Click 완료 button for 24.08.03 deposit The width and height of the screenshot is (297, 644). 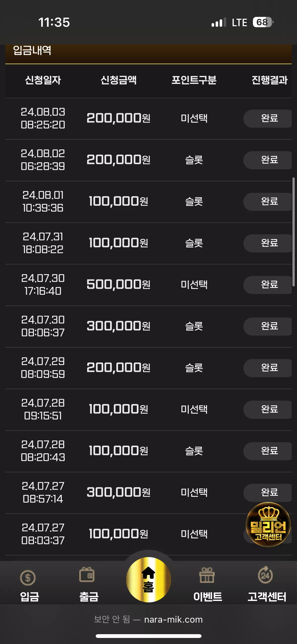click(268, 118)
